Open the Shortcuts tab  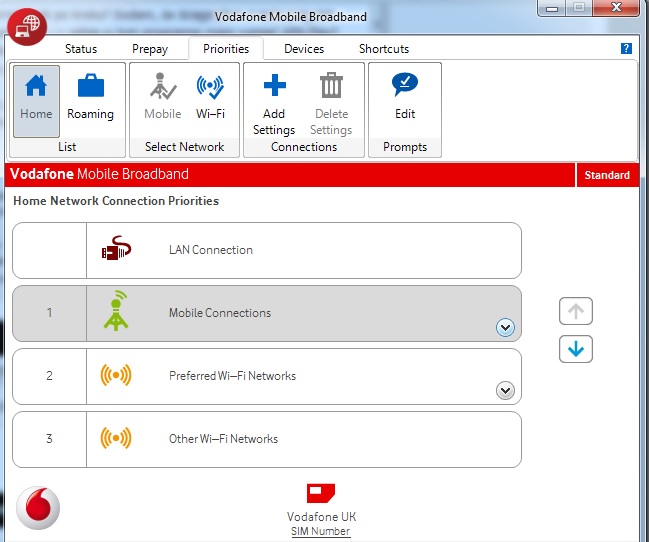pyautogui.click(x=384, y=49)
